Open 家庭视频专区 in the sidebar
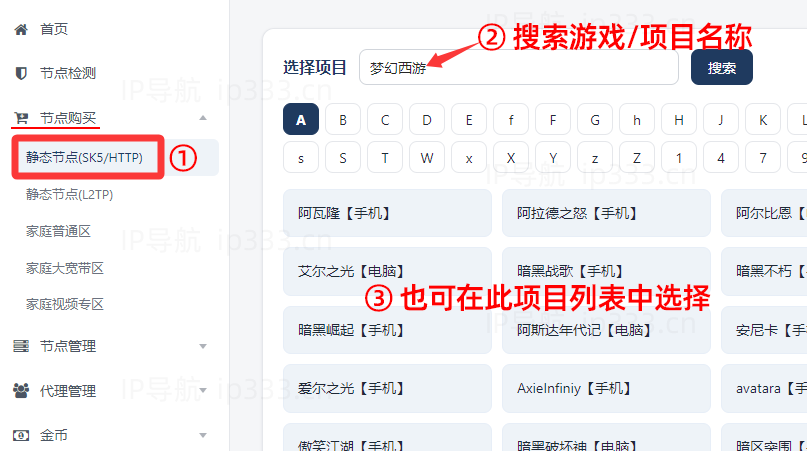The height and width of the screenshot is (451, 807). (65, 304)
